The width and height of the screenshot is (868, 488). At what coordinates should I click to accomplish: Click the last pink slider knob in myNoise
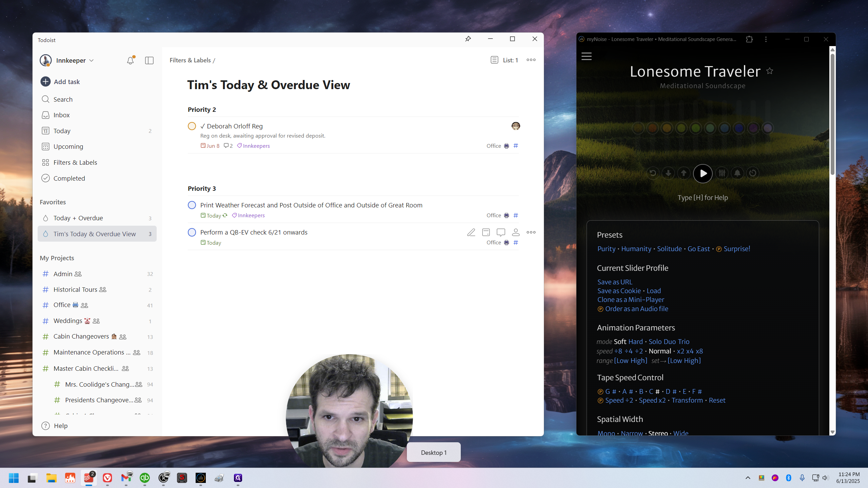(768, 128)
